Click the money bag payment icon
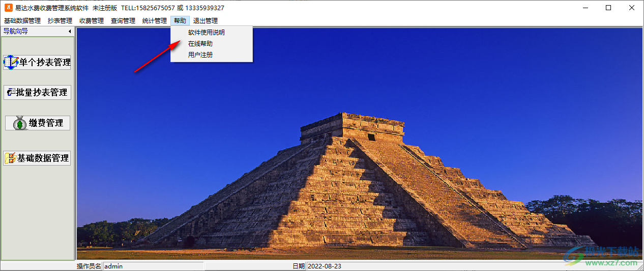Screen dimensions: 644x271 (20, 123)
